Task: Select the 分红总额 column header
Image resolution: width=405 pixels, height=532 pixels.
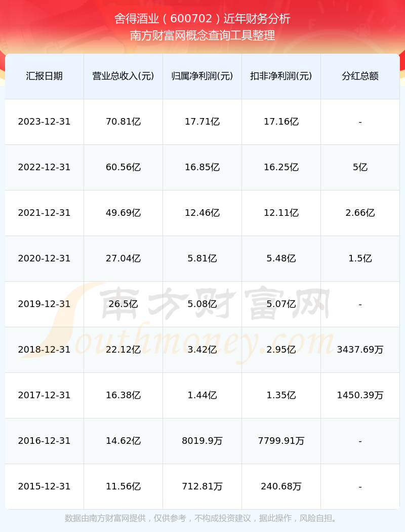Action: (360, 76)
